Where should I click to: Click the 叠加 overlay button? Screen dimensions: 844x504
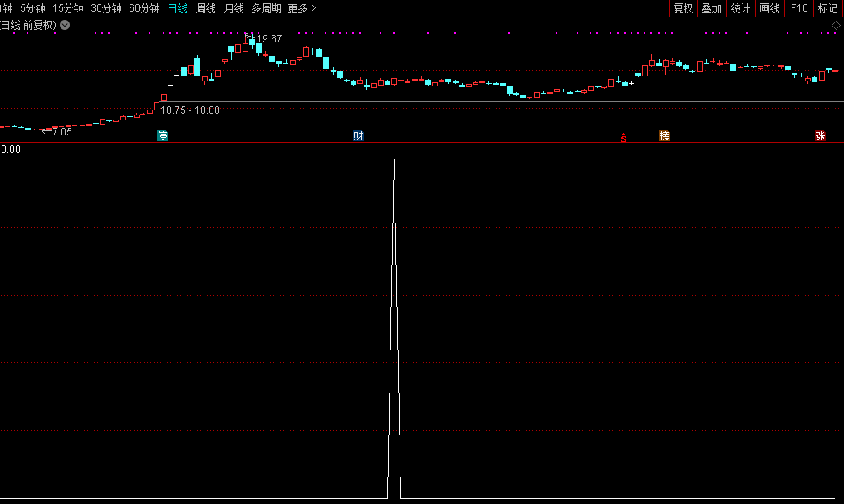711,8
